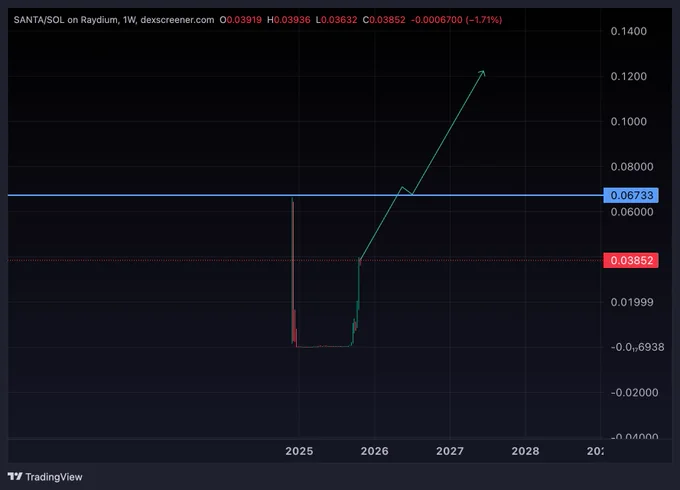
Task: Click the close value C0.03852
Action: click(384, 20)
